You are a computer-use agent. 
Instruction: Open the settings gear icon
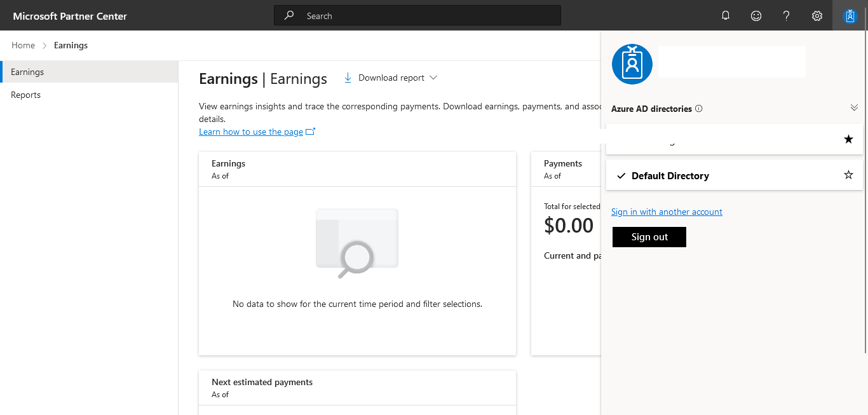pos(817,16)
